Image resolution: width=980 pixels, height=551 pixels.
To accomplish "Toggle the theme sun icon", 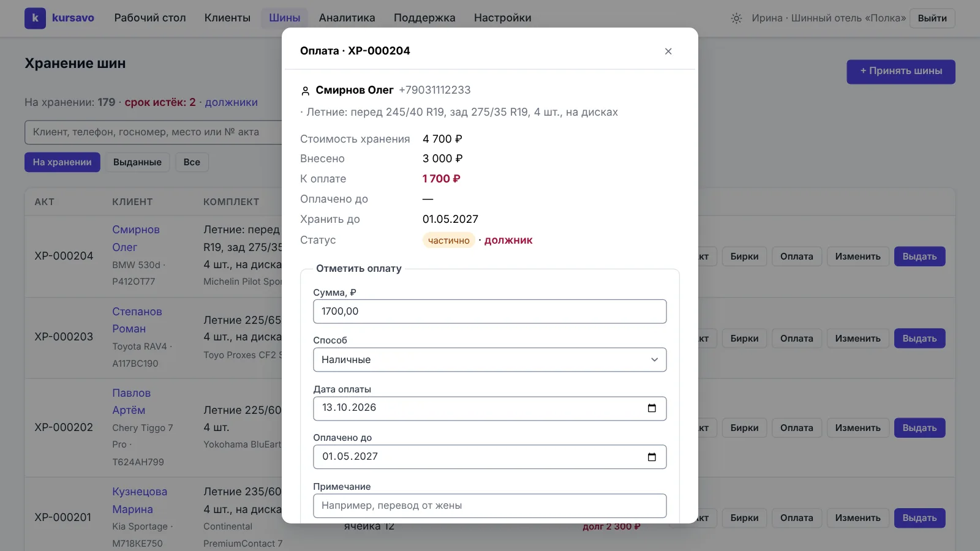I will [736, 18].
